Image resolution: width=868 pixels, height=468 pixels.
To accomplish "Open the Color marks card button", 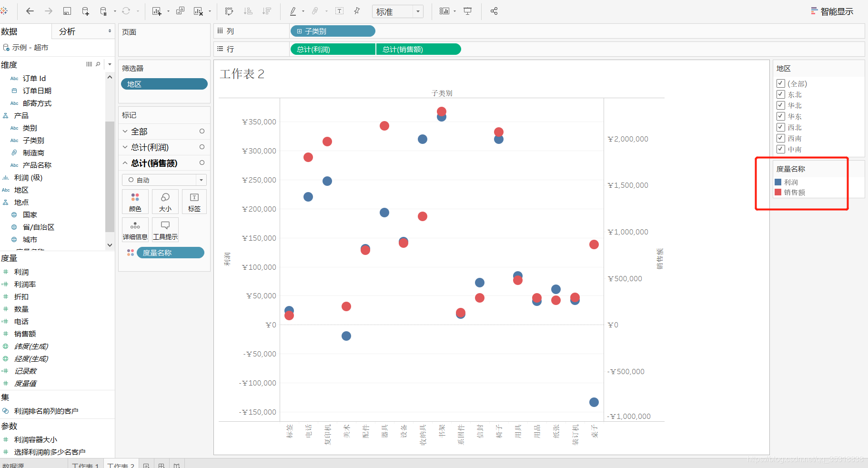I will (135, 202).
